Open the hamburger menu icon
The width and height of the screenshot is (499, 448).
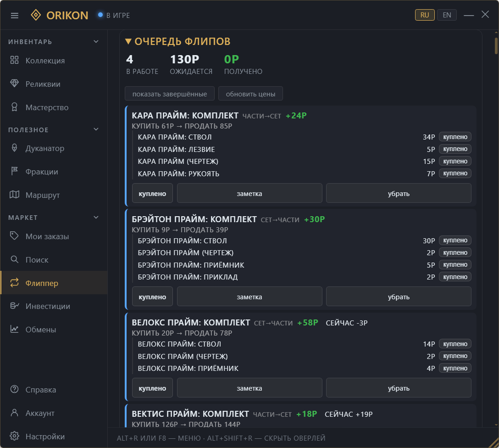(15, 15)
